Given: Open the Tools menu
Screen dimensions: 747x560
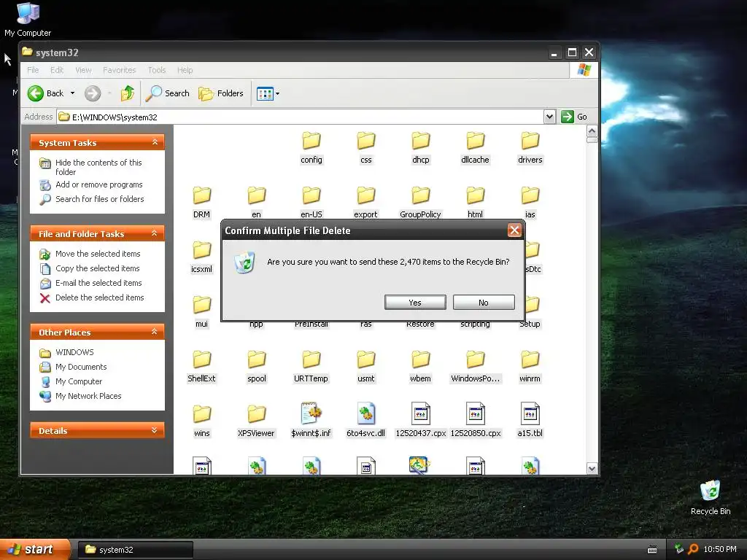Looking at the screenshot, I should coord(157,70).
